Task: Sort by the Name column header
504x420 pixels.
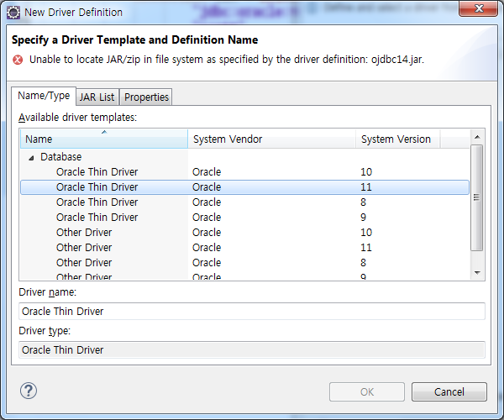Action: coord(104,139)
